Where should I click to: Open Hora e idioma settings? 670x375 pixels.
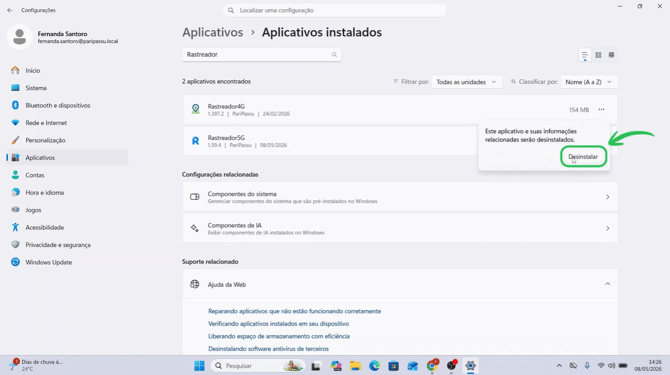point(68,193)
